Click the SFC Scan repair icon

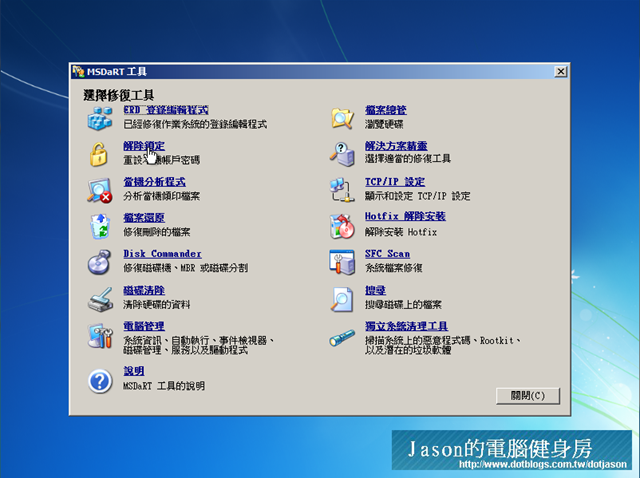click(x=342, y=262)
